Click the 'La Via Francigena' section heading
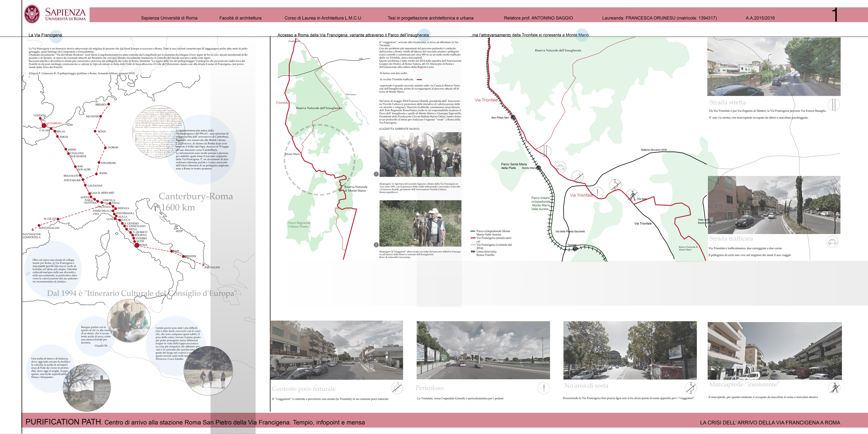868x434 pixels. [45, 35]
